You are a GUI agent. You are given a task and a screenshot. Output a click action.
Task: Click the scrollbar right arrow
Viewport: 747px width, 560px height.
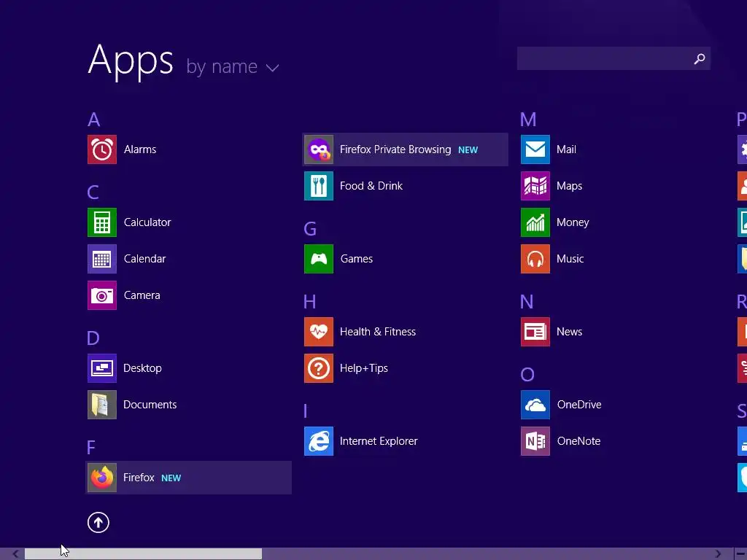click(719, 554)
